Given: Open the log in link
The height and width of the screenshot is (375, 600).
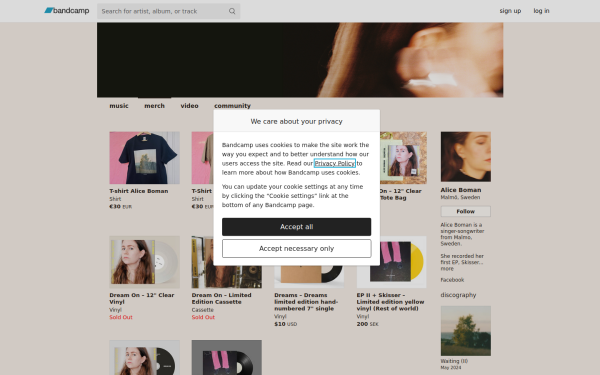Looking at the screenshot, I should click(541, 11).
